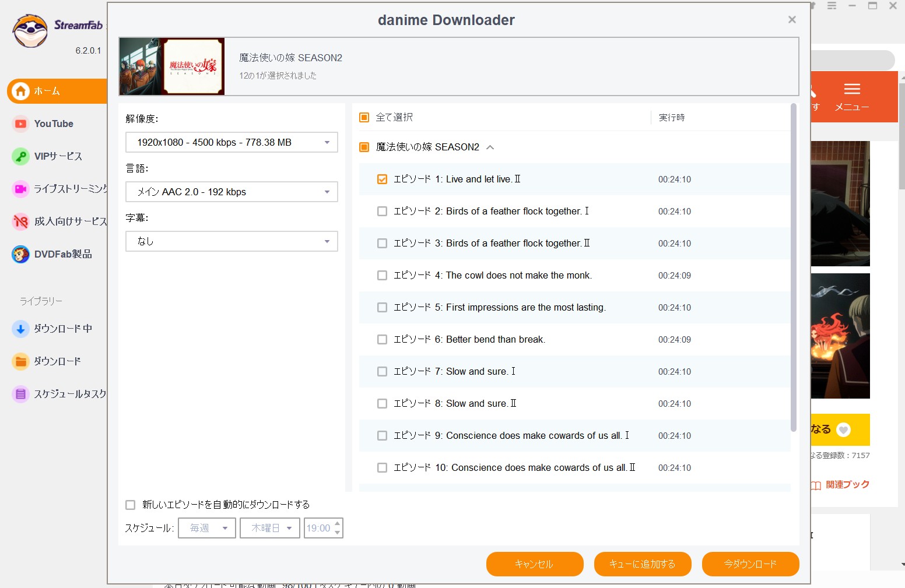Check Episode 2 Birds of a feather Ⅰ

(x=382, y=212)
